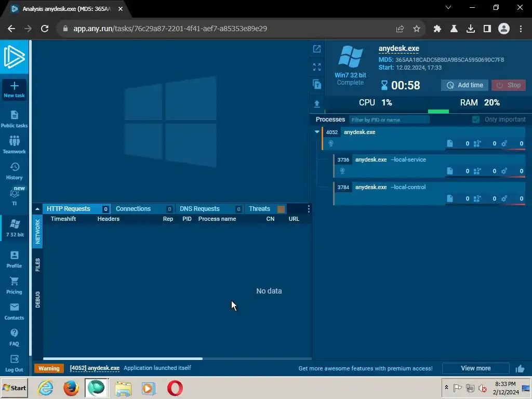This screenshot has width=532, height=399.
Task: Open tab search chevron in title bar
Action: [448, 7]
